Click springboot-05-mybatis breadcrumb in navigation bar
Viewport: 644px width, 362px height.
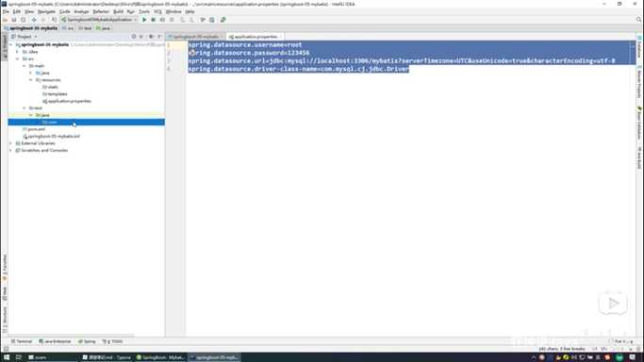(31, 28)
